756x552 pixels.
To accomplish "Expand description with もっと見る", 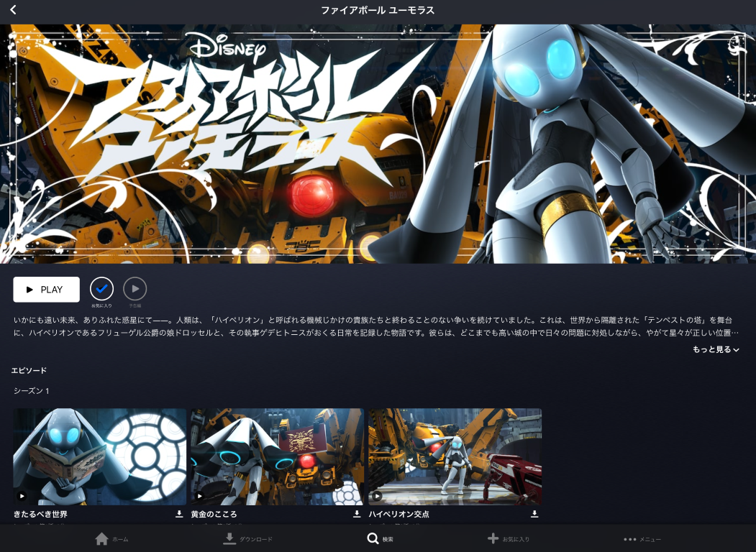I will coord(715,349).
